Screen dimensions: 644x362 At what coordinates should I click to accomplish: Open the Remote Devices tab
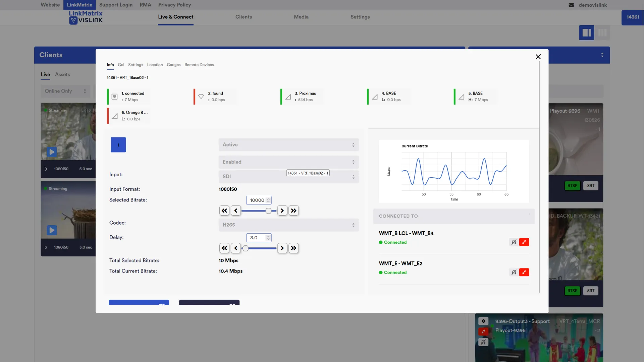[x=199, y=65]
